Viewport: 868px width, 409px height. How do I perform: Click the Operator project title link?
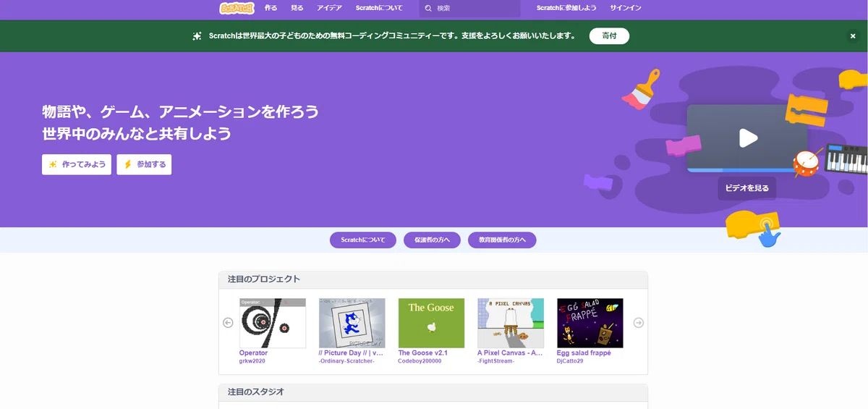click(x=253, y=353)
